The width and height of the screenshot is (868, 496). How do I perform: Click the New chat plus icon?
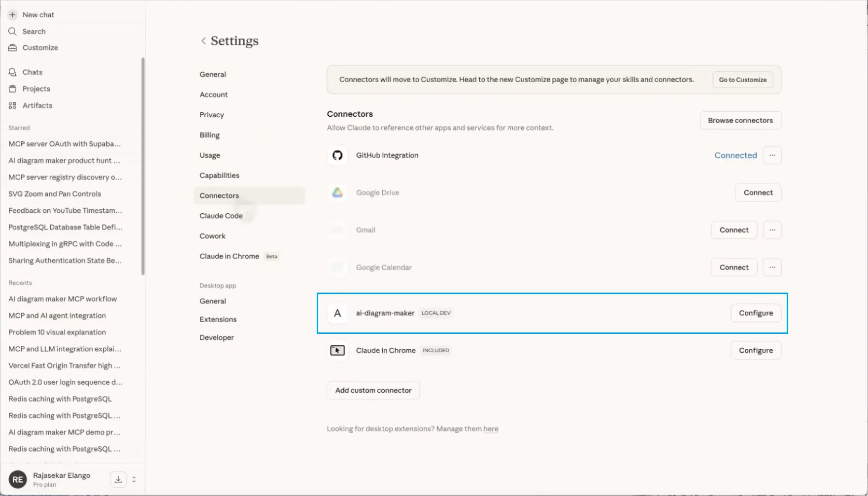pos(12,15)
